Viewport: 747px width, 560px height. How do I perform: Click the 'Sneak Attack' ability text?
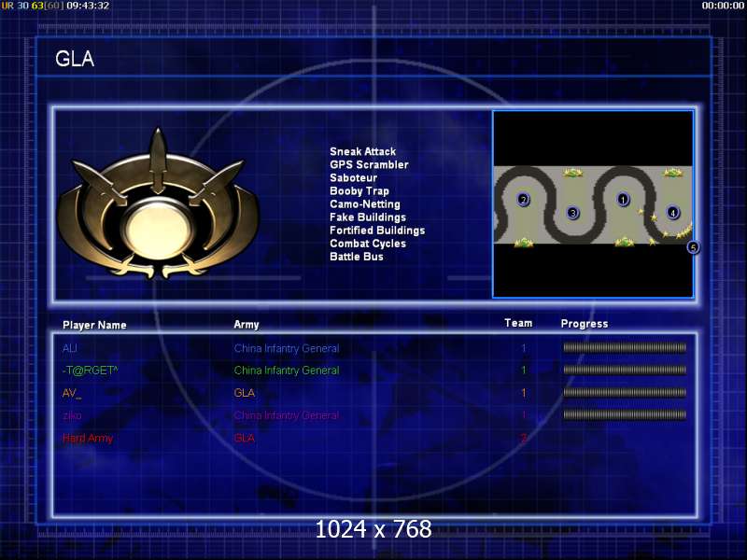click(x=362, y=151)
